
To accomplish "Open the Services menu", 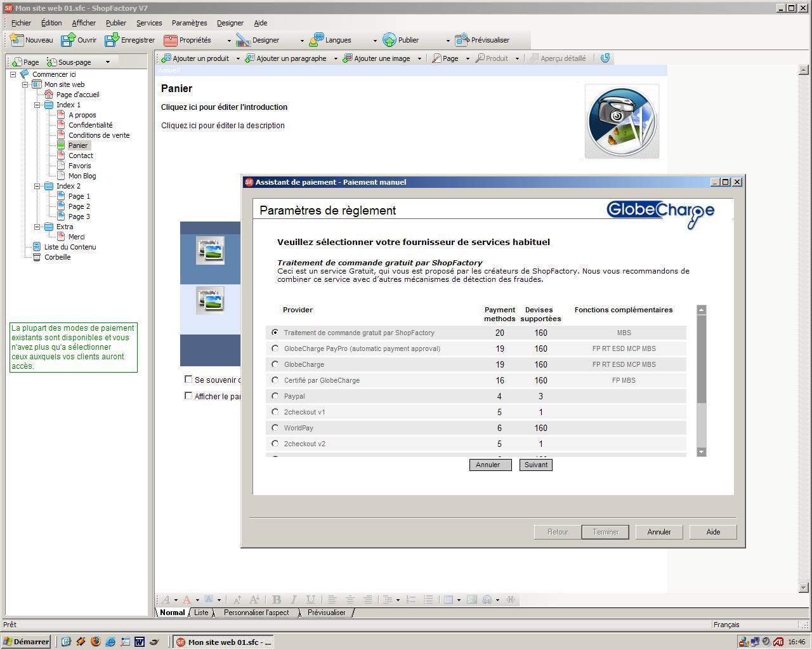I will point(149,23).
